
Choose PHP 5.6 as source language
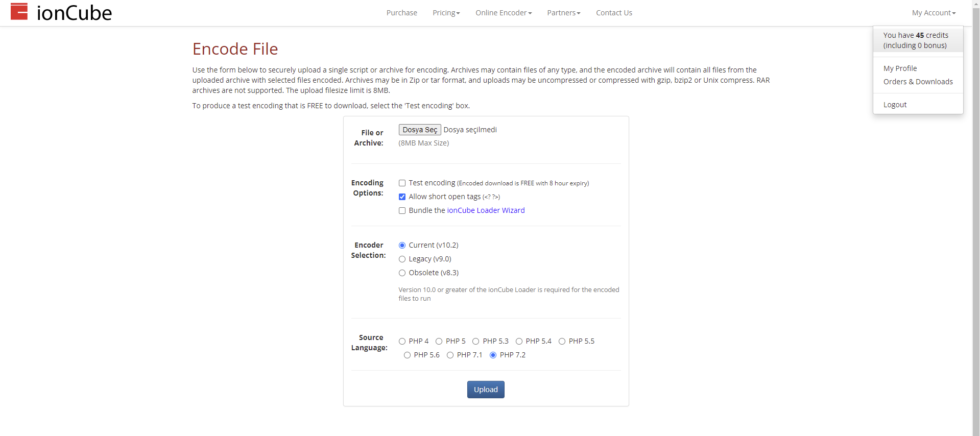(x=407, y=355)
